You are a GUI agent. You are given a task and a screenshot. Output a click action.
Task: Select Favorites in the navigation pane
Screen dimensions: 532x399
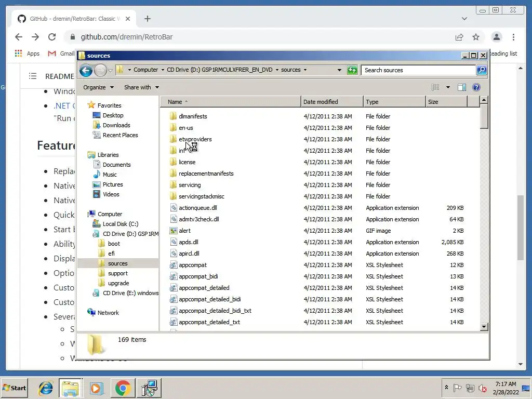point(109,105)
